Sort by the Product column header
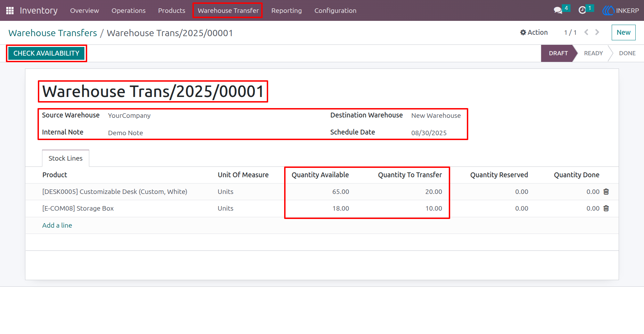 click(x=55, y=175)
